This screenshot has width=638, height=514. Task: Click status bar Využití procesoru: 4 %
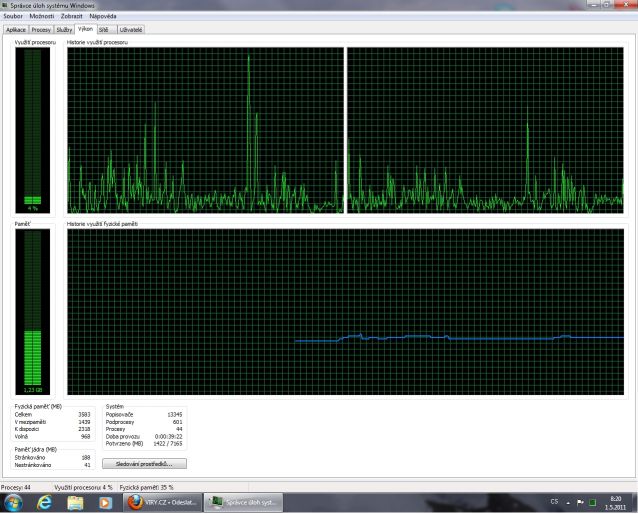point(83,487)
